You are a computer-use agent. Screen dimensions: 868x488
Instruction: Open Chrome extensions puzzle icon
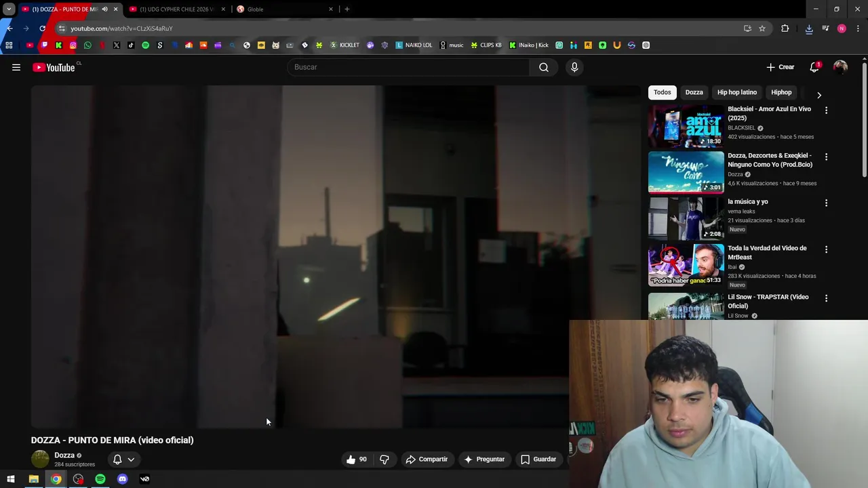(785, 28)
